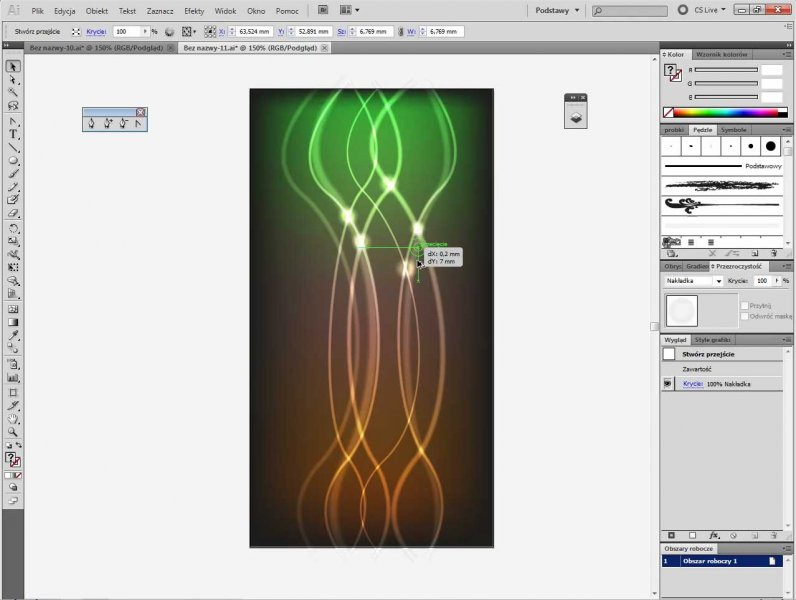Expand the Krycie opacity dropdown in control bar
This screenshot has height=600, width=796.
tap(145, 32)
